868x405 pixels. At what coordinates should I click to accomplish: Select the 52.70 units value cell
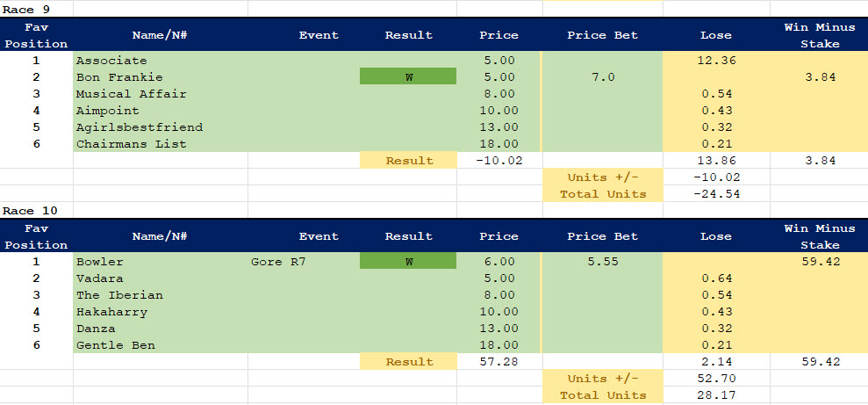716,379
